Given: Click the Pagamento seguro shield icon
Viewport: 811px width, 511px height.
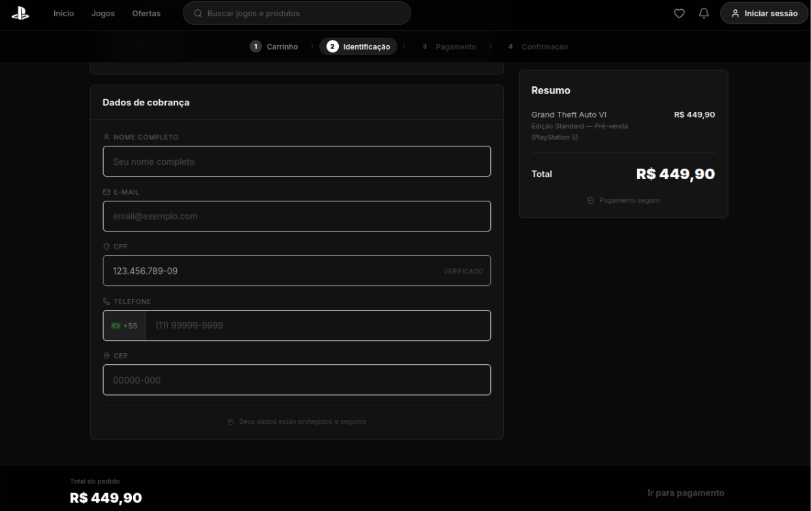Looking at the screenshot, I should point(590,200).
